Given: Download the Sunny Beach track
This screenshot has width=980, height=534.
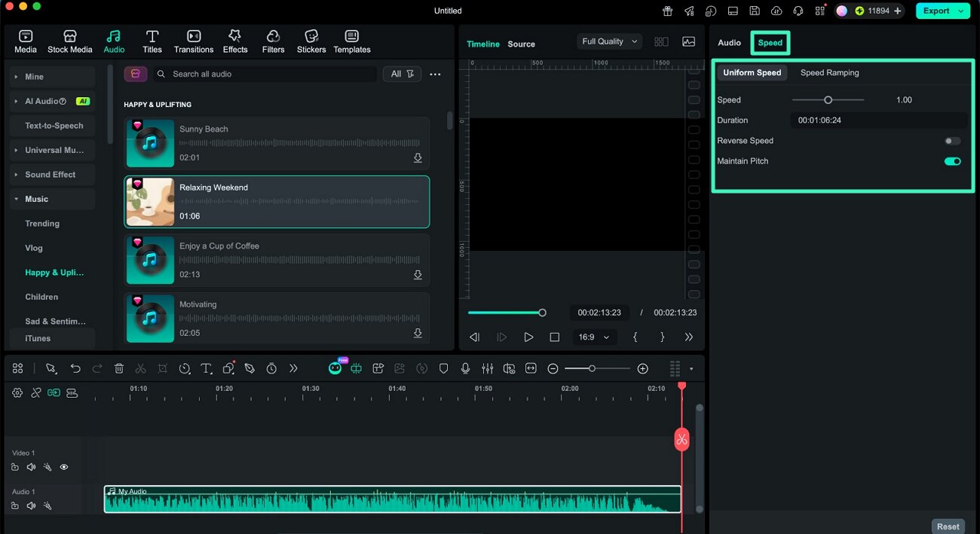Looking at the screenshot, I should point(418,158).
